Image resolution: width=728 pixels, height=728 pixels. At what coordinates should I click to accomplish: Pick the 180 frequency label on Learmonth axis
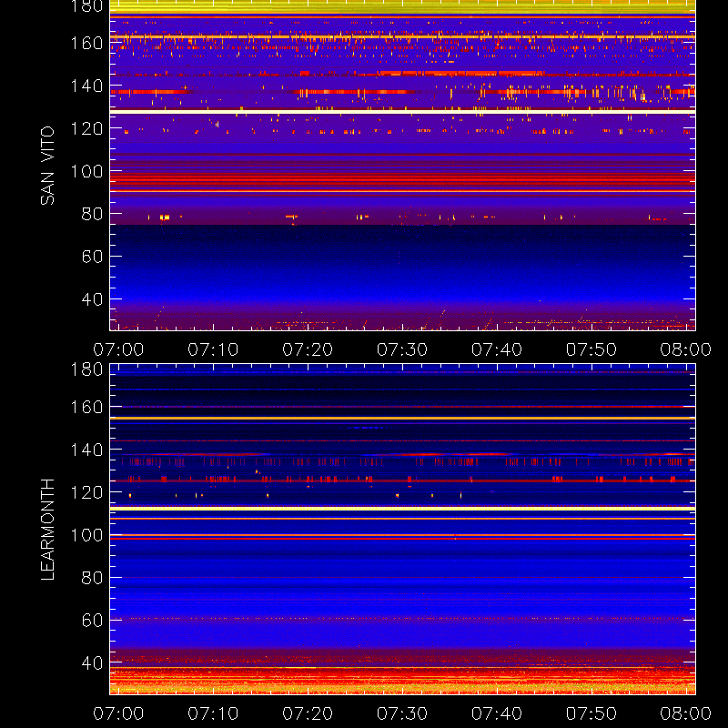[86, 369]
